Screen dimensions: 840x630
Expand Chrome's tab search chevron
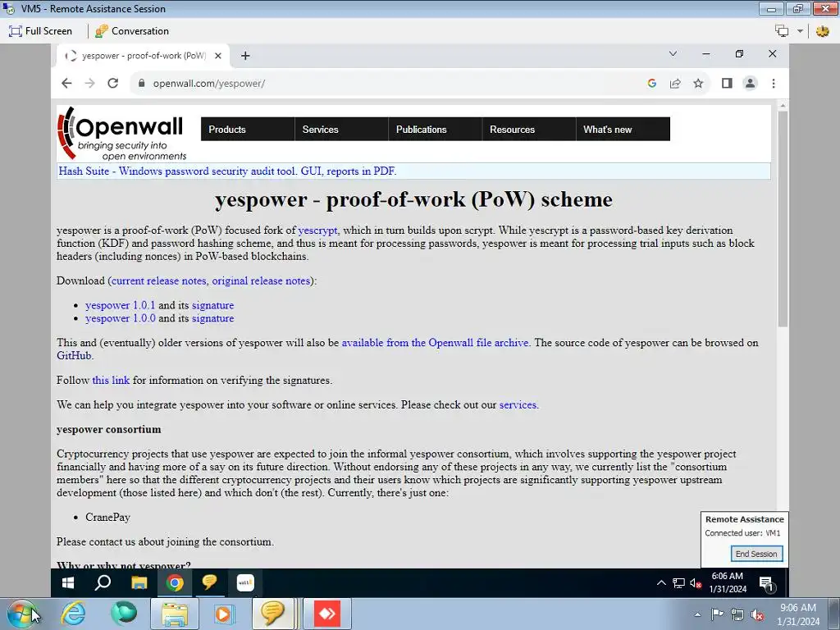coord(673,53)
